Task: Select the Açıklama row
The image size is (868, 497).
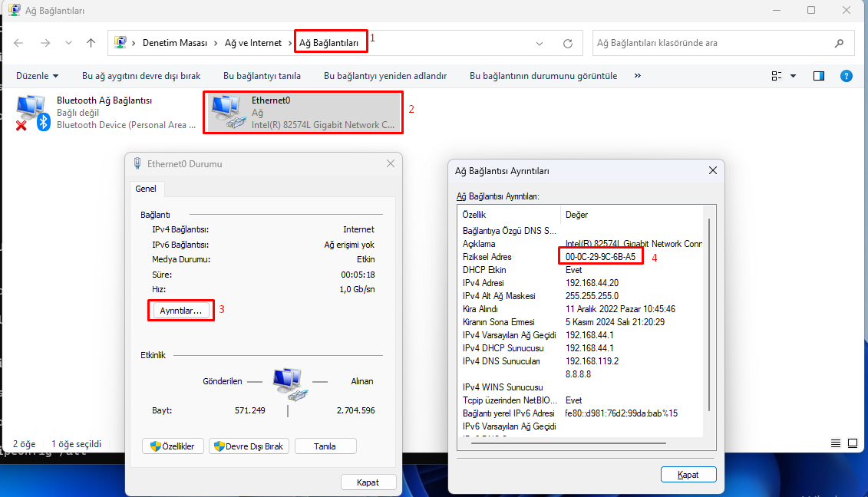Action: coord(581,244)
